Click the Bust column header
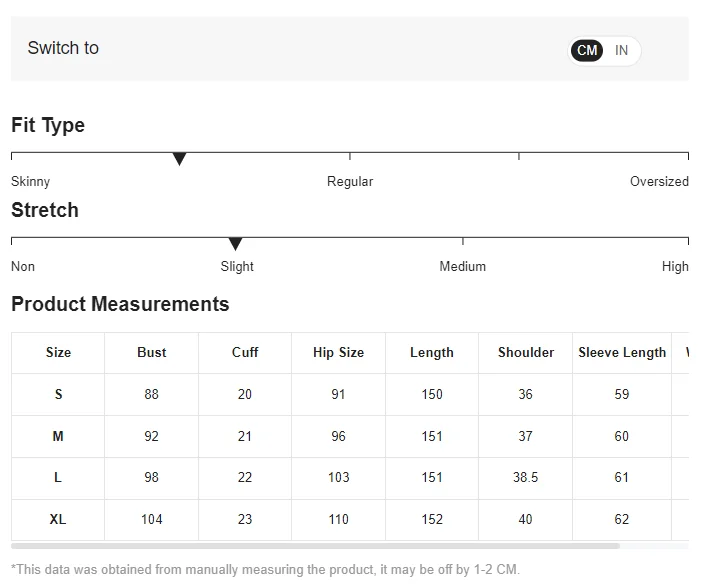 click(152, 353)
